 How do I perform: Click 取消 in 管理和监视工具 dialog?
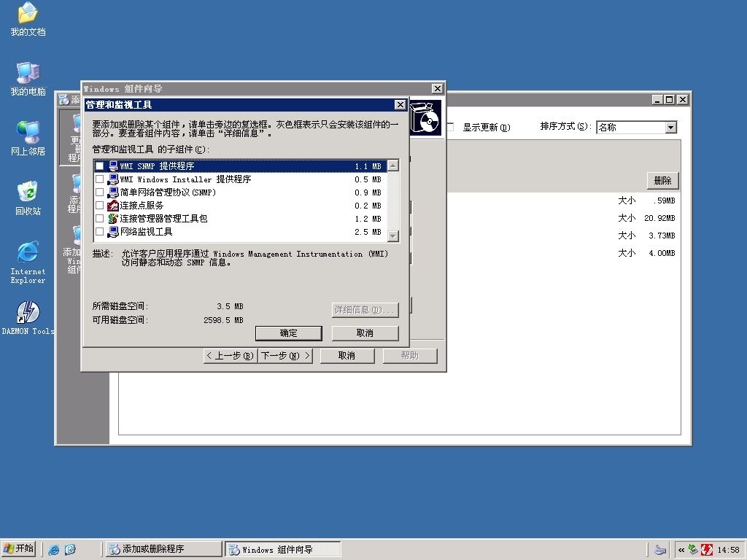[x=365, y=333]
